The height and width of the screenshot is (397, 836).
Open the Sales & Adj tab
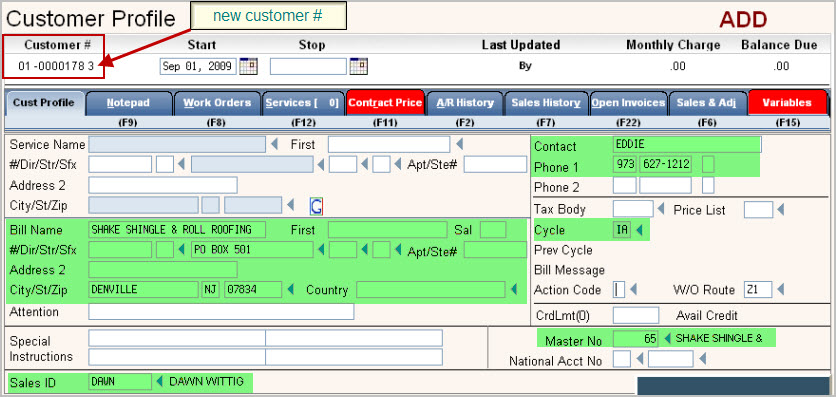coord(708,103)
